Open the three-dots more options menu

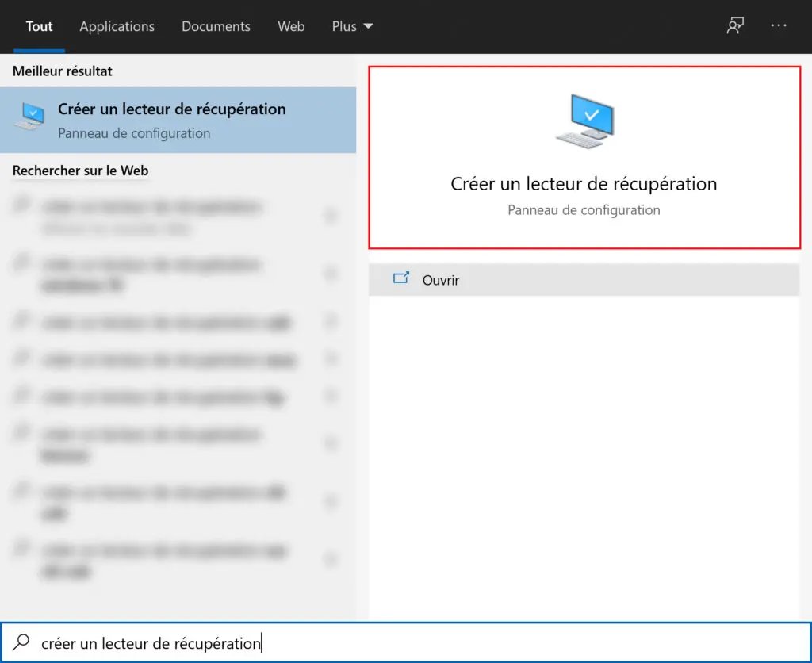coord(779,26)
